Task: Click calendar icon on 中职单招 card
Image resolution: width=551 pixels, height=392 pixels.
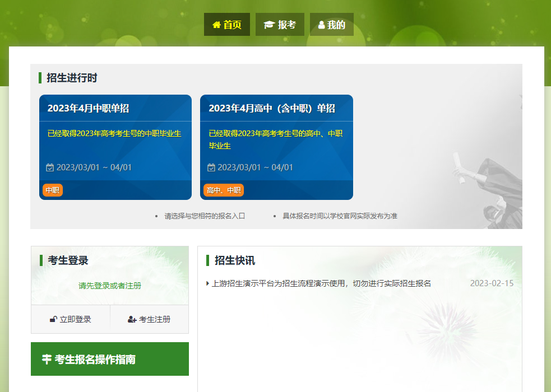Action: click(x=50, y=167)
